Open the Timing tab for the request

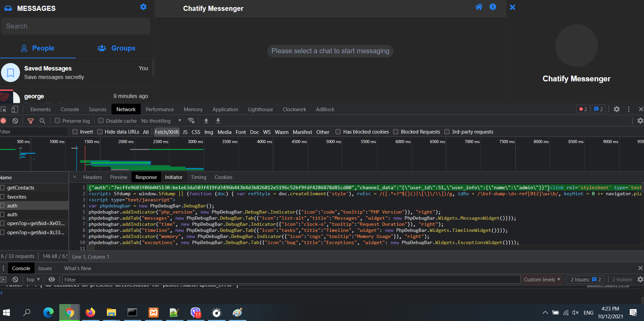pyautogui.click(x=198, y=177)
